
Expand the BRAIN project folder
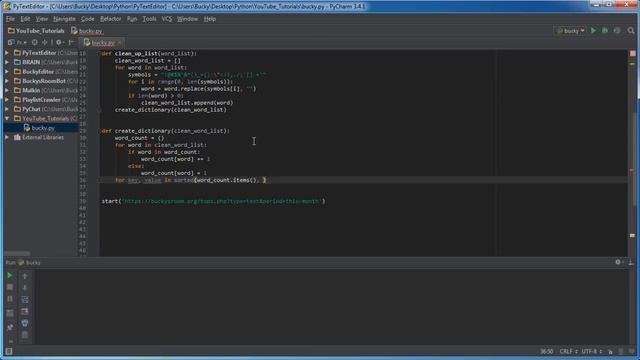(7, 62)
